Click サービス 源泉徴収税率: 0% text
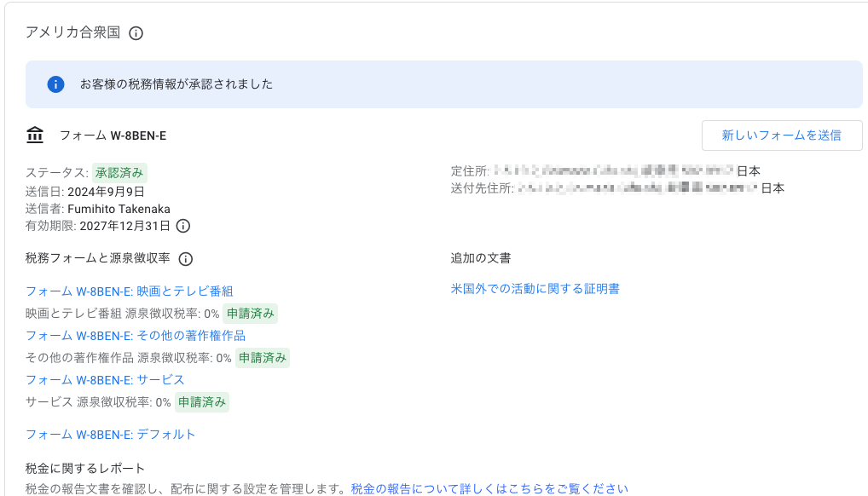Viewport: 868px width, 496px height. point(98,402)
